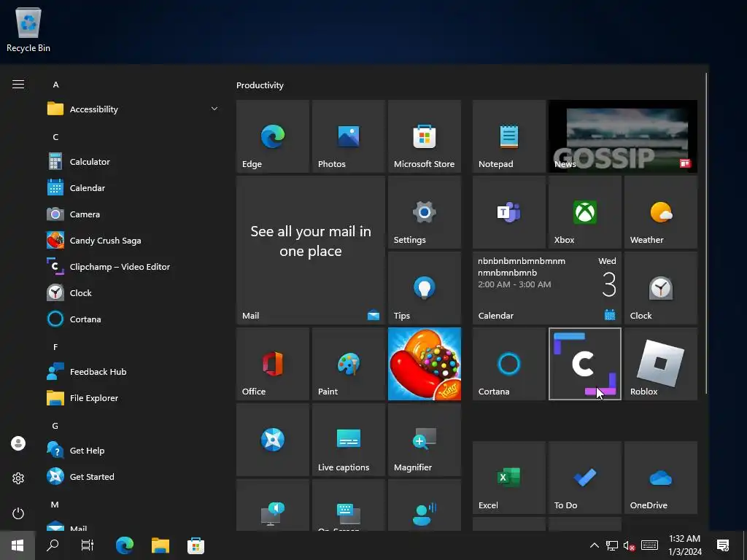Open Candy Crush Saga in app list
Viewport: 747px width, 560px height.
point(134,240)
